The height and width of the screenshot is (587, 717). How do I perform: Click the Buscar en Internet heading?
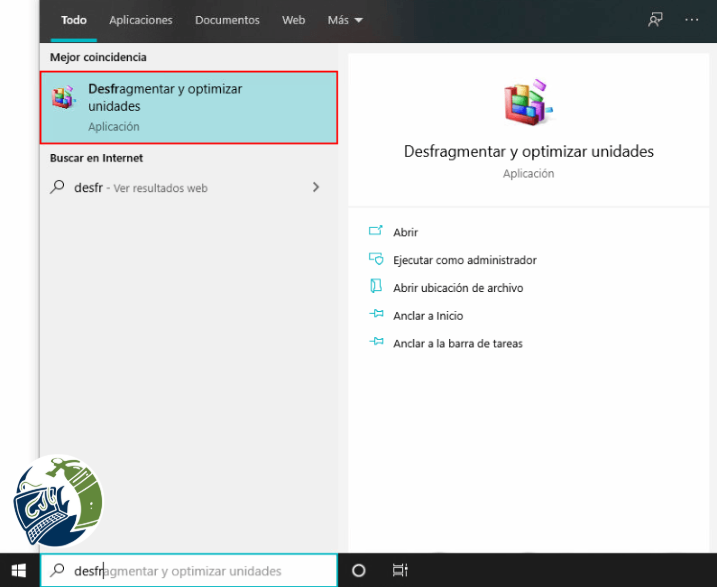[x=96, y=158]
